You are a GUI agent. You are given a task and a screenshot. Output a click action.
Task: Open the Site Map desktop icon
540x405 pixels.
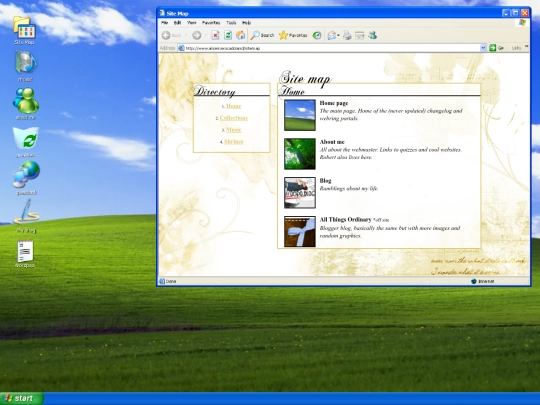point(24,30)
